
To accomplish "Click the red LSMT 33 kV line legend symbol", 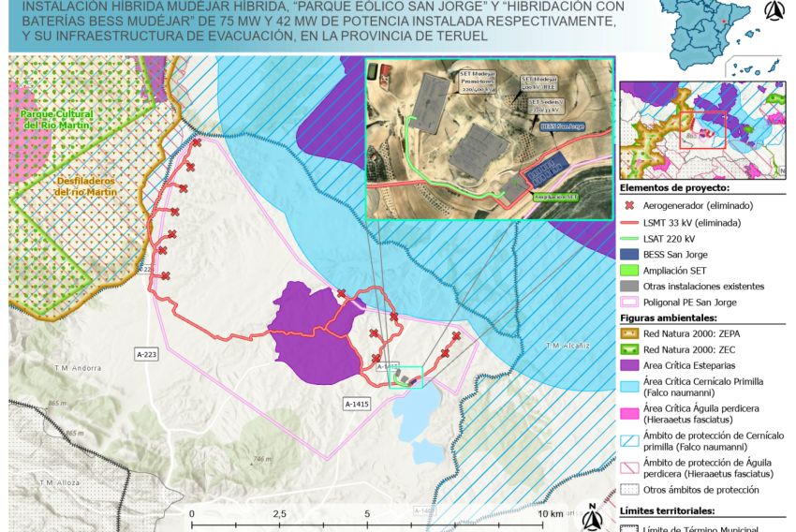I will click(x=632, y=223).
